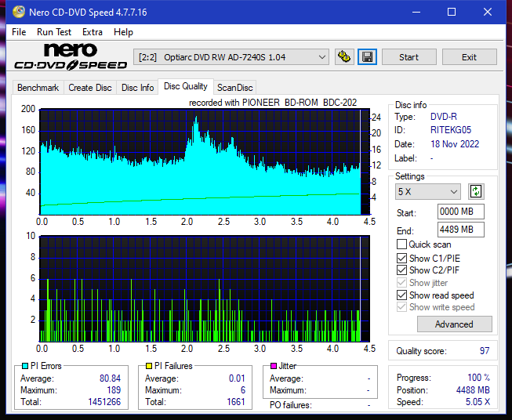This screenshot has width=512, height=420.
Task: Open the 5 X speed dropdown
Action: [428, 191]
